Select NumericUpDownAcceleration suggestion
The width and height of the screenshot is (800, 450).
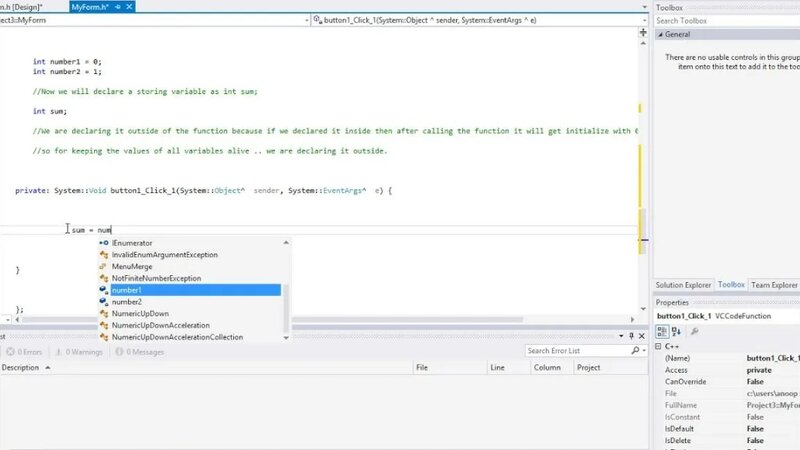point(160,325)
